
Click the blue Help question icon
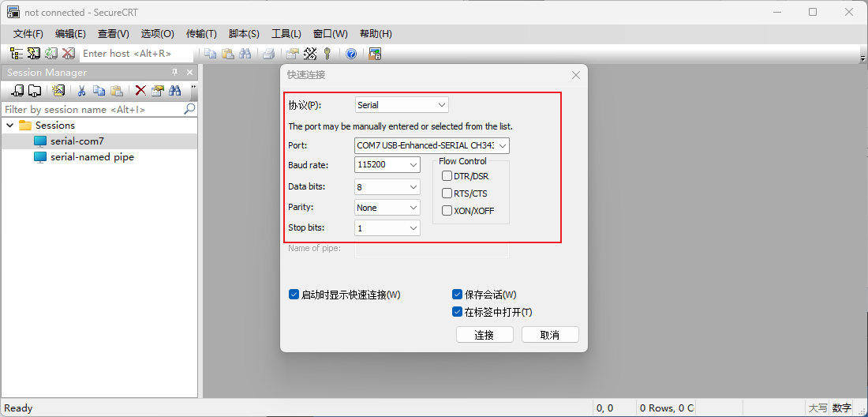351,54
